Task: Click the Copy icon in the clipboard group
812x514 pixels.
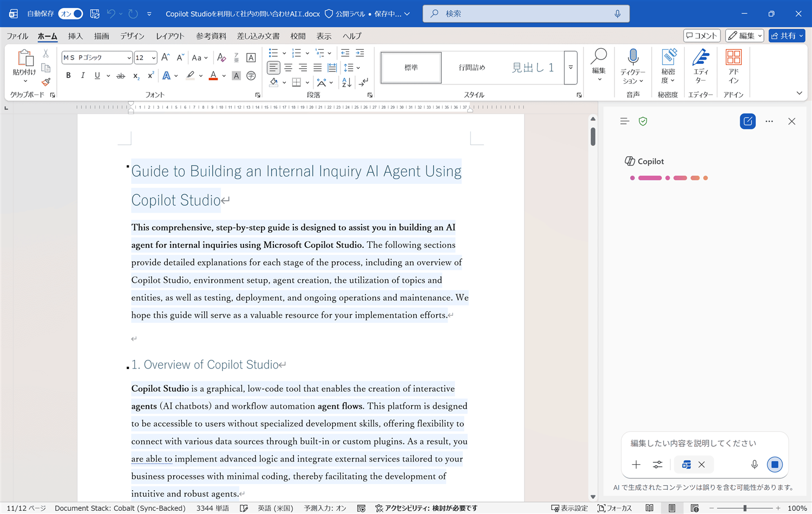Action: click(x=46, y=68)
